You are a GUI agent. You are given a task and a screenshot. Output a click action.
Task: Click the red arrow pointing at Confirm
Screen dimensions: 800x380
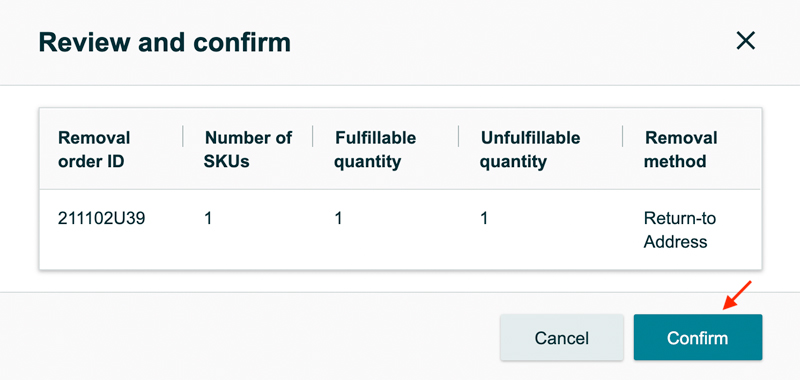pos(737,295)
